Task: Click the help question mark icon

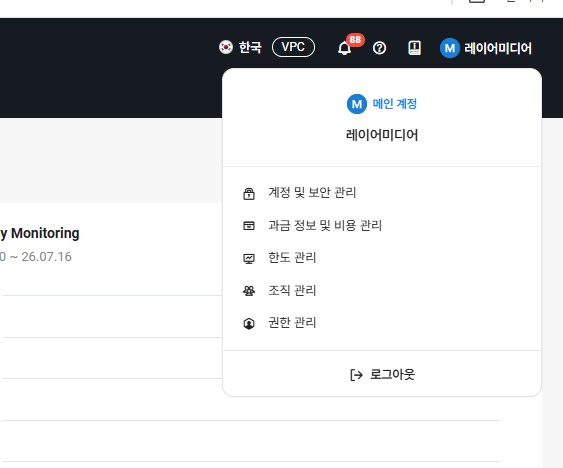Action: pos(379,48)
